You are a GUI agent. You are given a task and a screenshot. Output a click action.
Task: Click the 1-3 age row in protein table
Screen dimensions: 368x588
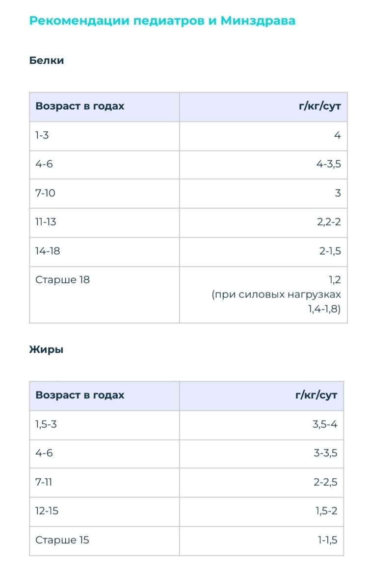click(42, 136)
